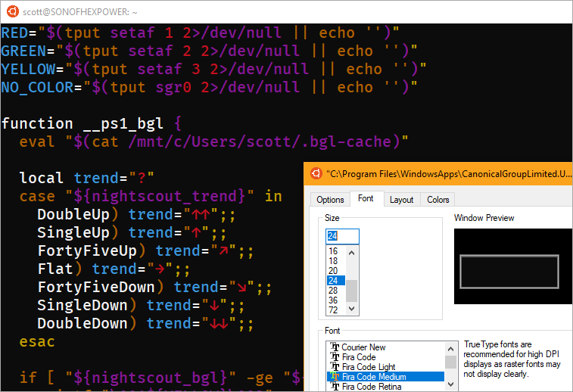Viewport: 573px width, 392px height.
Task: Click the TrueType icon beside Fira Code Medium
Action: point(335,377)
